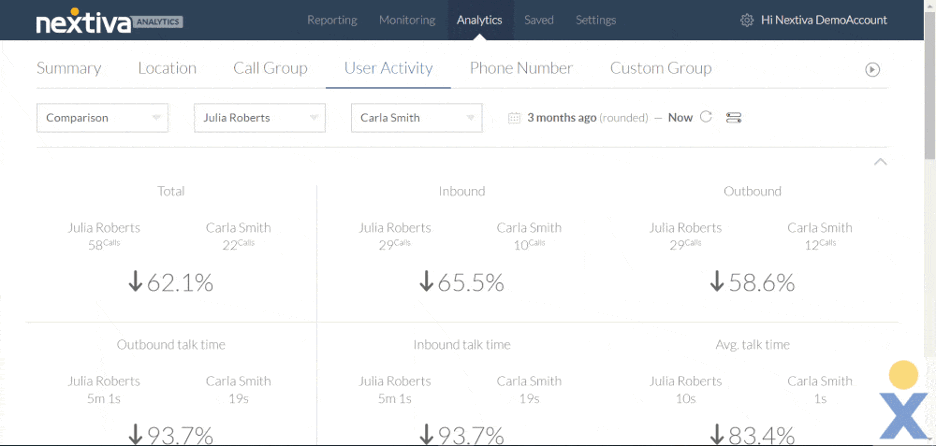Screen dimensions: 936x446
Task: Click the Outbound 58.6% change value
Action: click(x=752, y=282)
